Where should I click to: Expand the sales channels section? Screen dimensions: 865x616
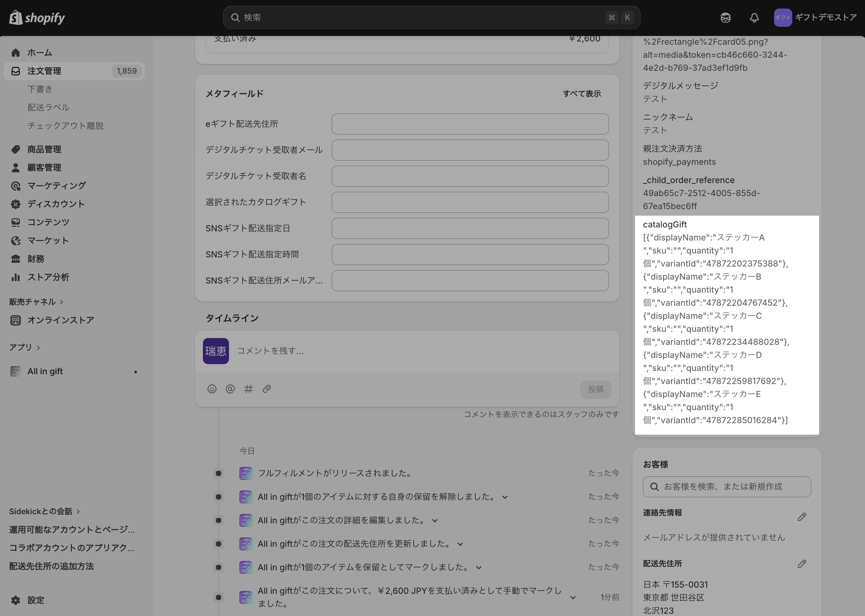pyautogui.click(x=36, y=302)
